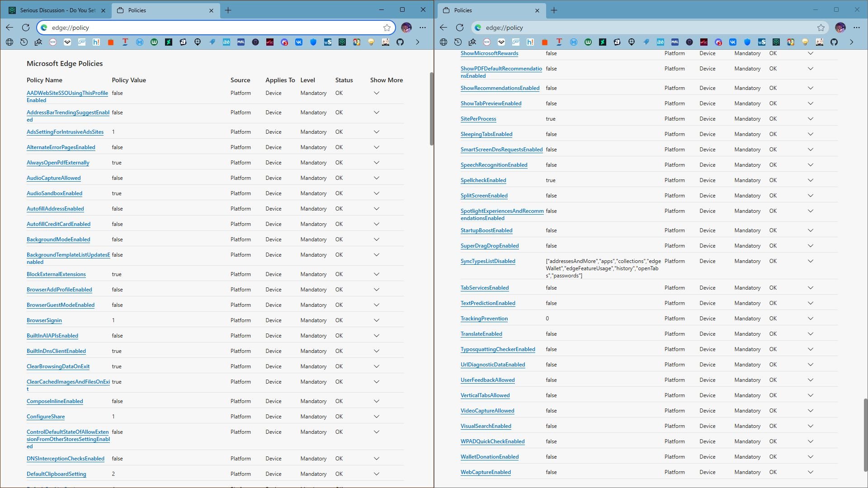868x488 pixels.
Task: Open the red T bookmark in left window
Action: 125,42
